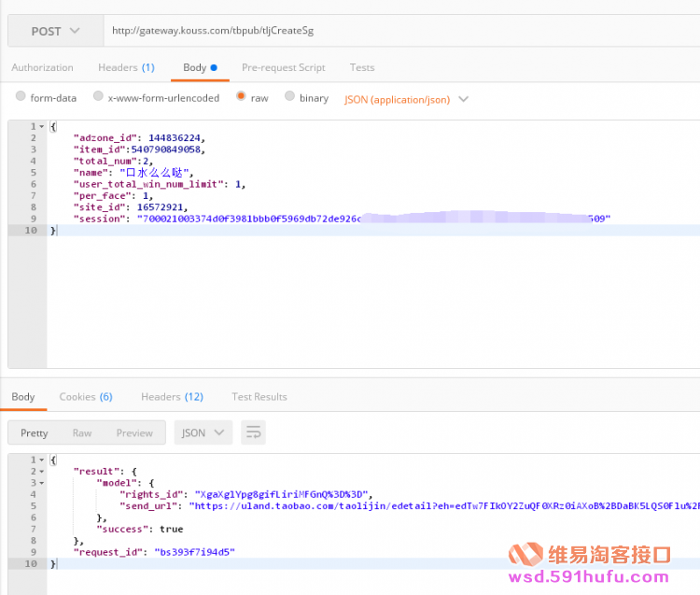The image size is (700, 595).
Task: Open the POST method dropdown
Action: click(55, 31)
